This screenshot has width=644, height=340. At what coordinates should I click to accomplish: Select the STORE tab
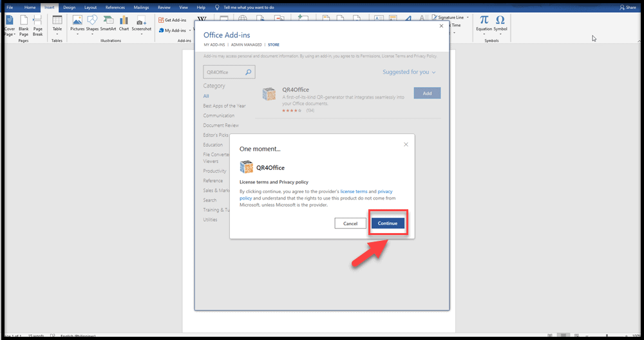pyautogui.click(x=274, y=45)
